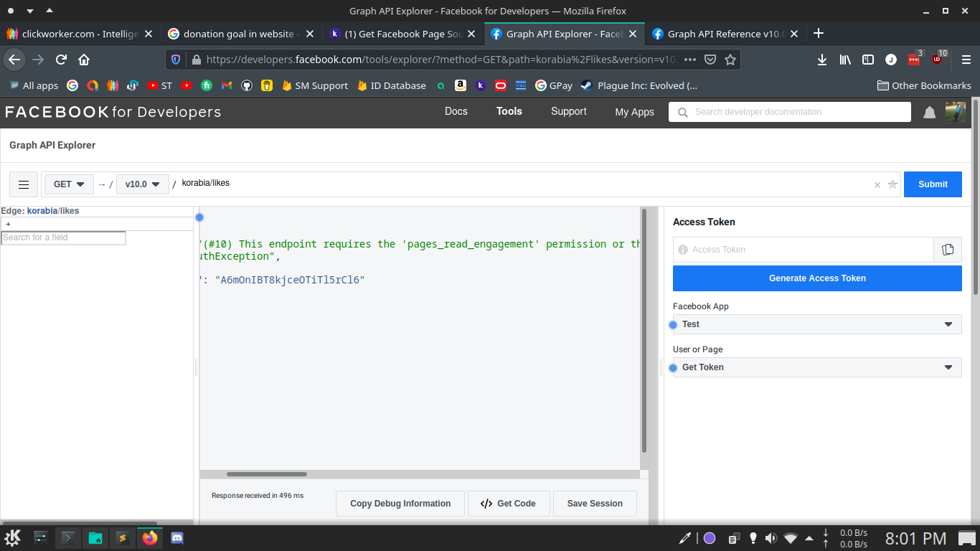Click the Copy Debug Information button
The width and height of the screenshot is (980, 551).
(400, 504)
